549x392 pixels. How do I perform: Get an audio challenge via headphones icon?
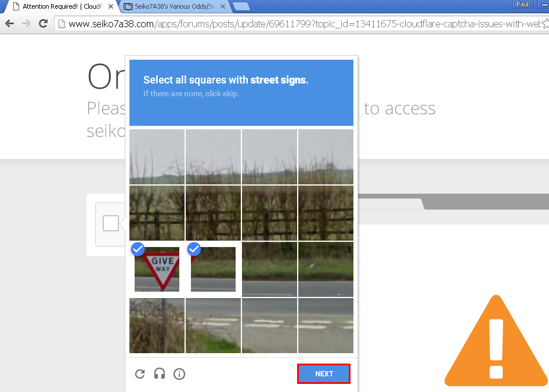click(x=160, y=374)
